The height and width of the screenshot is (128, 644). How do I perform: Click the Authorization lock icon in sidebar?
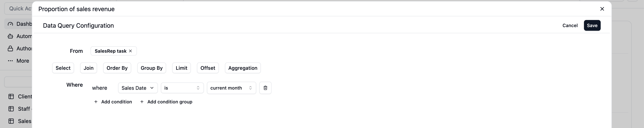10,49
